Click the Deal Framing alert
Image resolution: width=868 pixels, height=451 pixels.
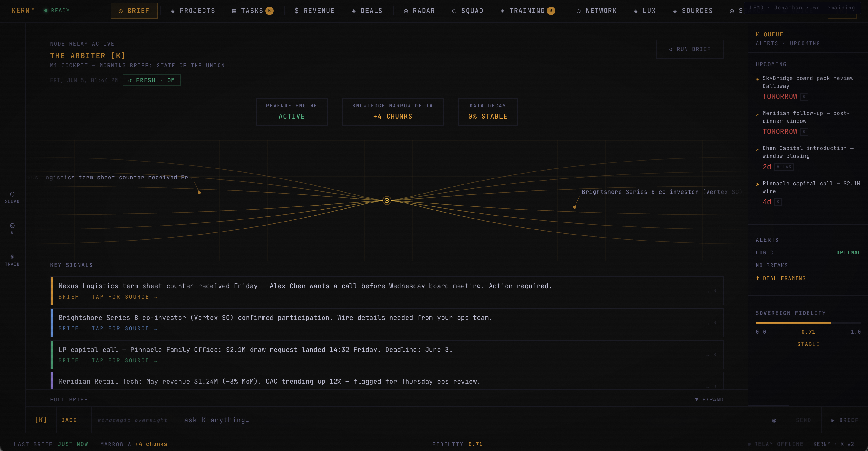tap(781, 278)
